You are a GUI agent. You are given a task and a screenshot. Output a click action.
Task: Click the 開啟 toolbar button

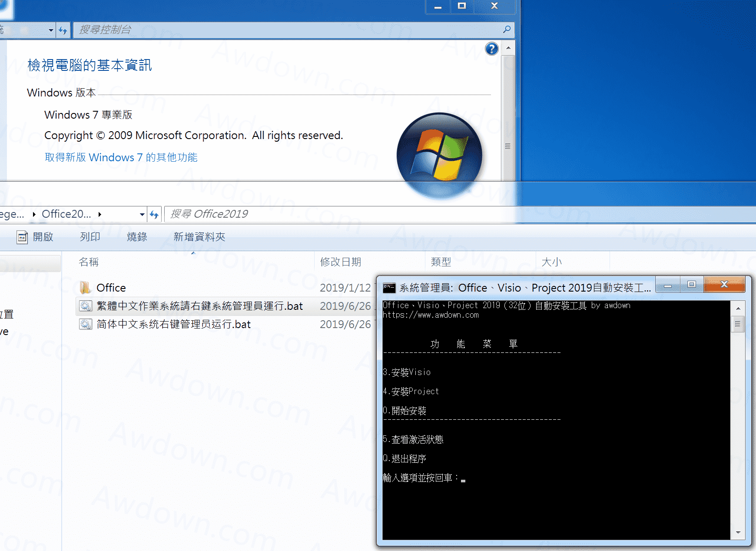35,237
